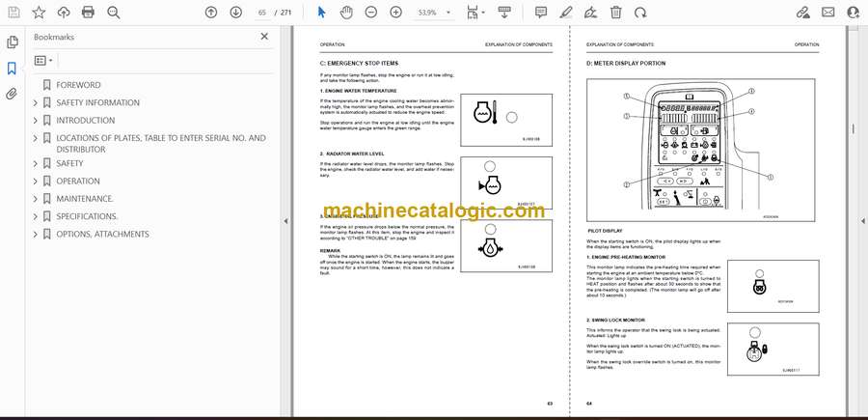This screenshot has height=420, width=868.
Task: Expand the SAFETY INFORMATION bookmark
Action: pyautogui.click(x=36, y=102)
